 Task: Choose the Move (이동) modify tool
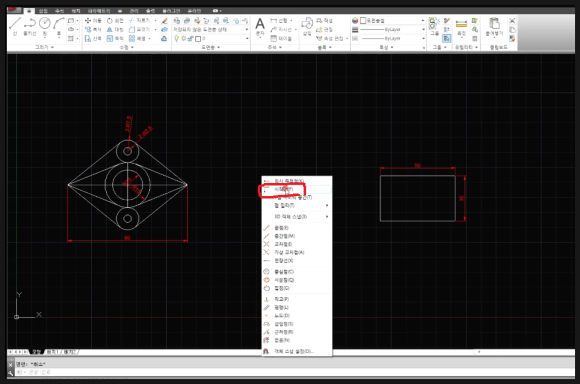[93, 21]
